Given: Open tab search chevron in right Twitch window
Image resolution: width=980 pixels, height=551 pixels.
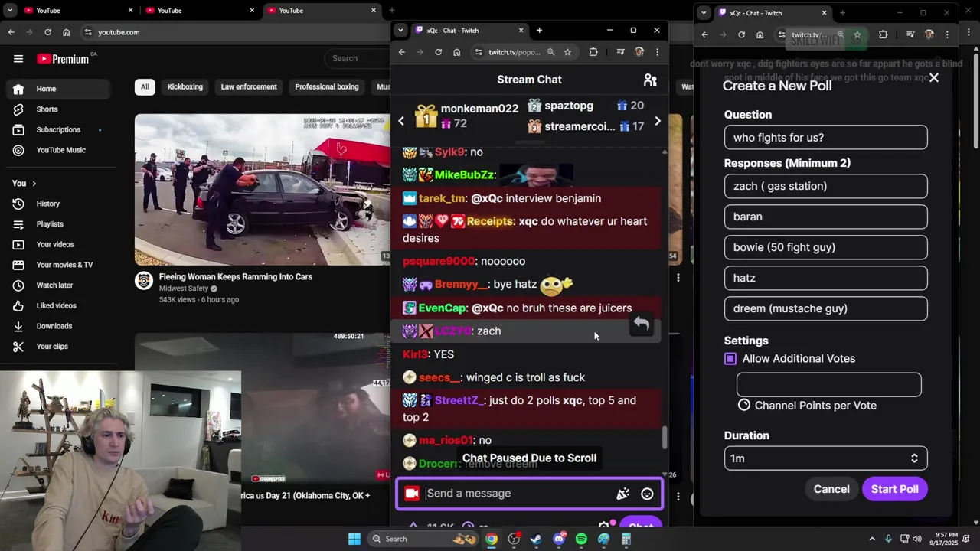Looking at the screenshot, I should tap(703, 13).
